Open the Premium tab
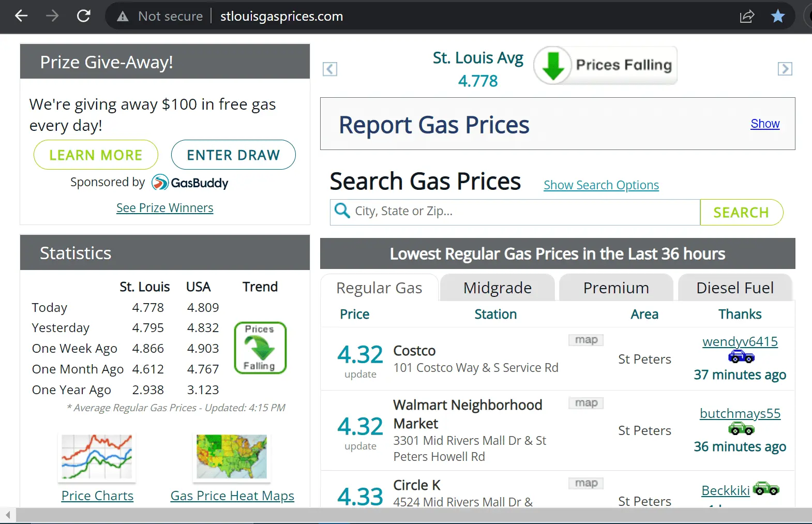The width and height of the screenshot is (812, 524). coord(616,288)
